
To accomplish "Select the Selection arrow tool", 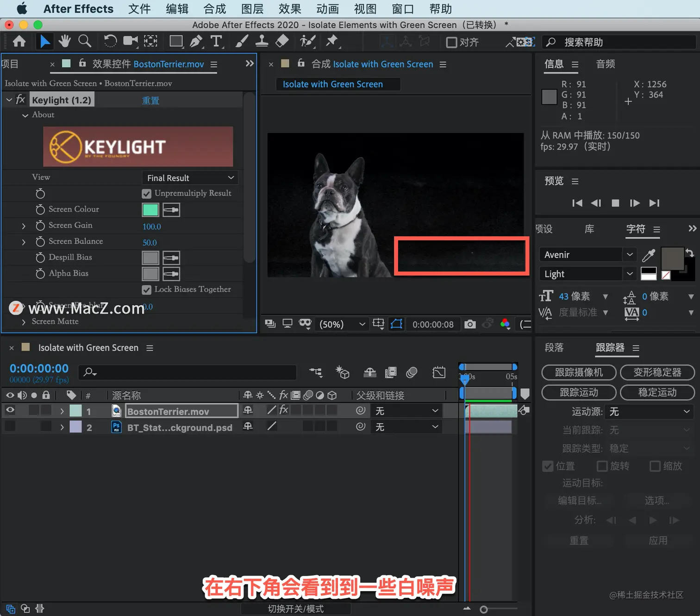I will pyautogui.click(x=44, y=42).
